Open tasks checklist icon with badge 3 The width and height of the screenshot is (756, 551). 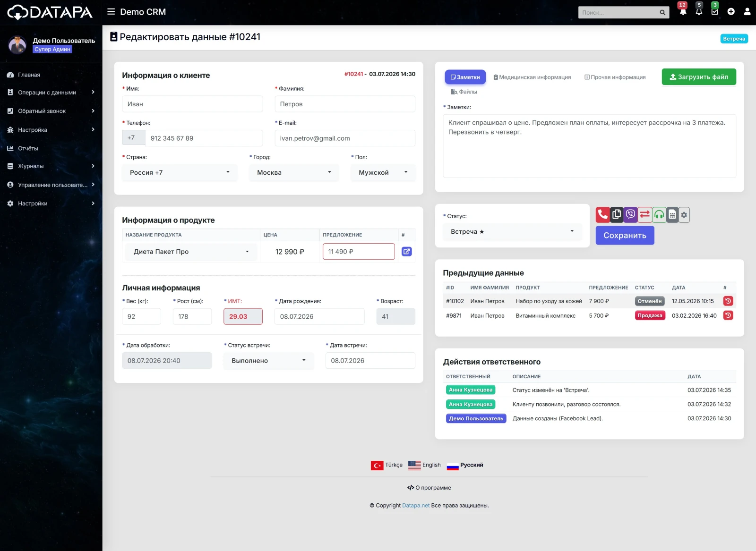click(x=715, y=11)
